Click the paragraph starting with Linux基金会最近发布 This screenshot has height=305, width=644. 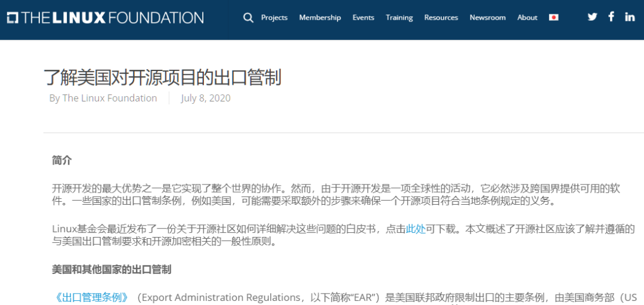[344, 235]
